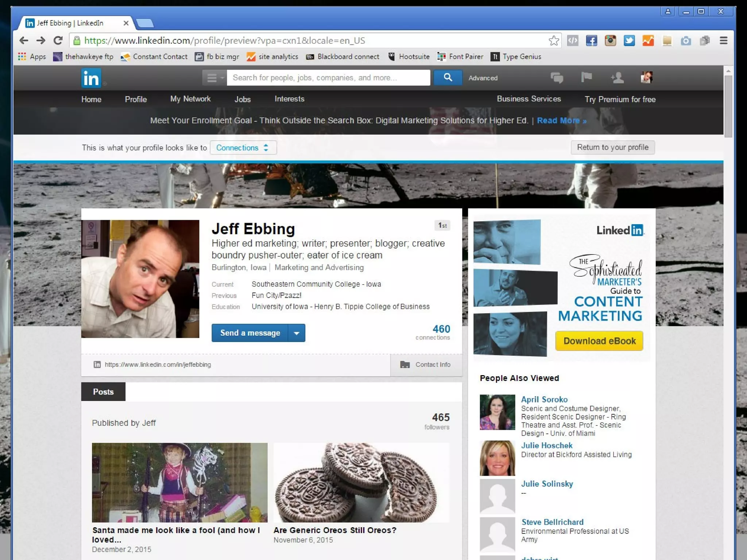Click the LinkedIn logo home icon
747x560 pixels.
pos(91,78)
